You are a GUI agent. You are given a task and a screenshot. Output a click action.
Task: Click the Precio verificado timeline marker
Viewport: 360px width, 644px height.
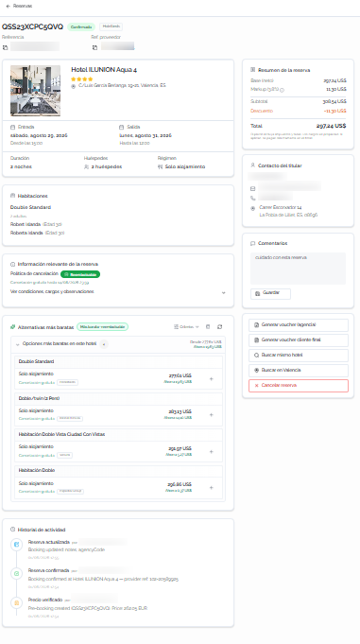pyautogui.click(x=16, y=602)
